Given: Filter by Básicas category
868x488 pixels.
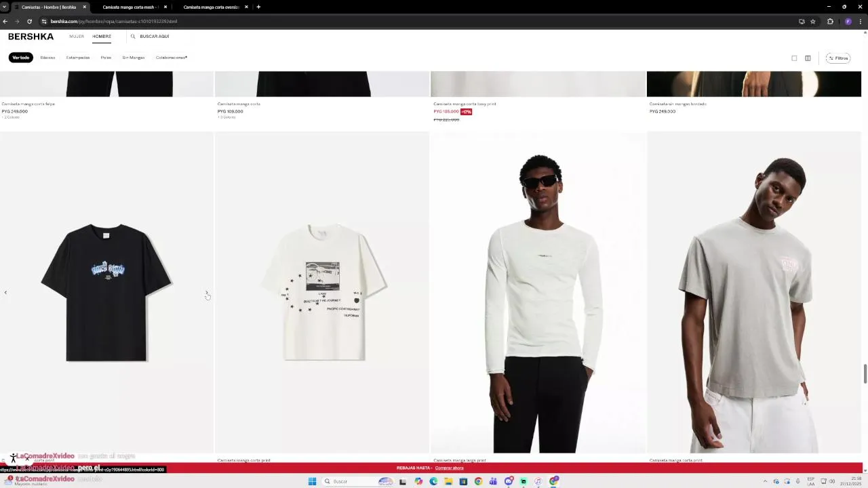Looking at the screenshot, I should point(47,58).
